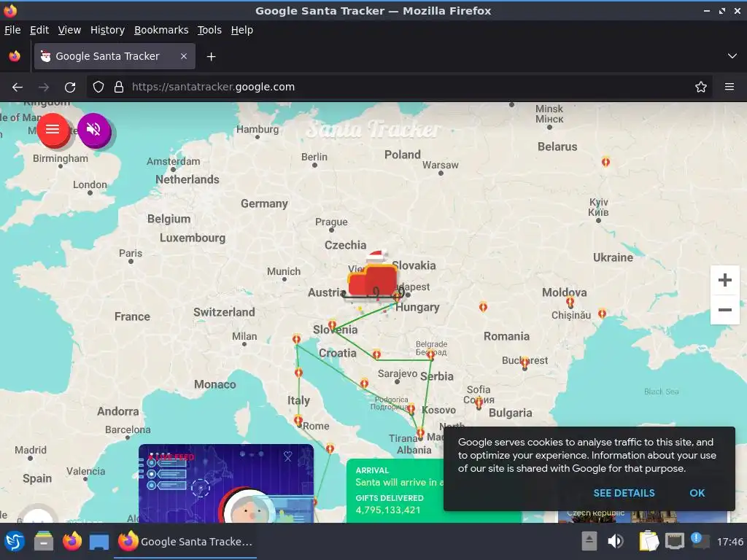
Task: Open the Live Feed video card
Action: 226,483
